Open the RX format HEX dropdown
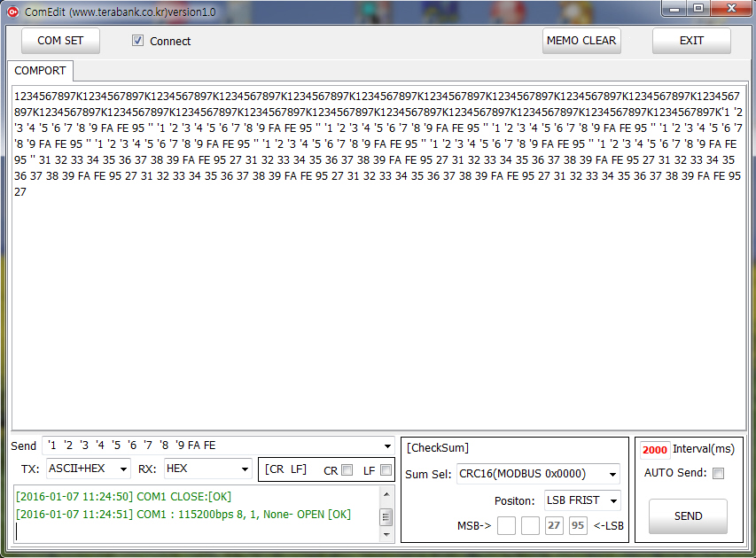The width and height of the screenshot is (756, 558). (x=245, y=469)
